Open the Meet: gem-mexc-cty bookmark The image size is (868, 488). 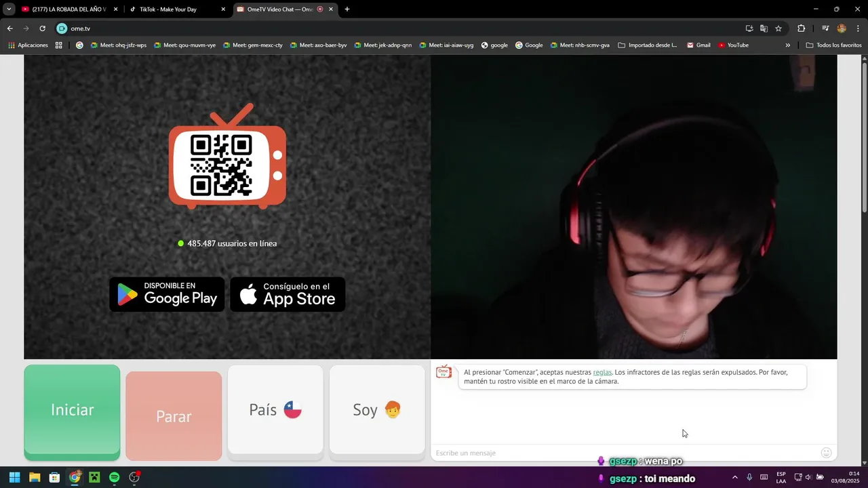click(x=252, y=45)
